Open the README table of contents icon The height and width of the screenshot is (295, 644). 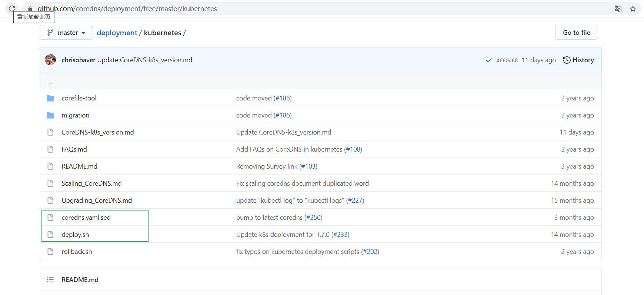coord(50,280)
